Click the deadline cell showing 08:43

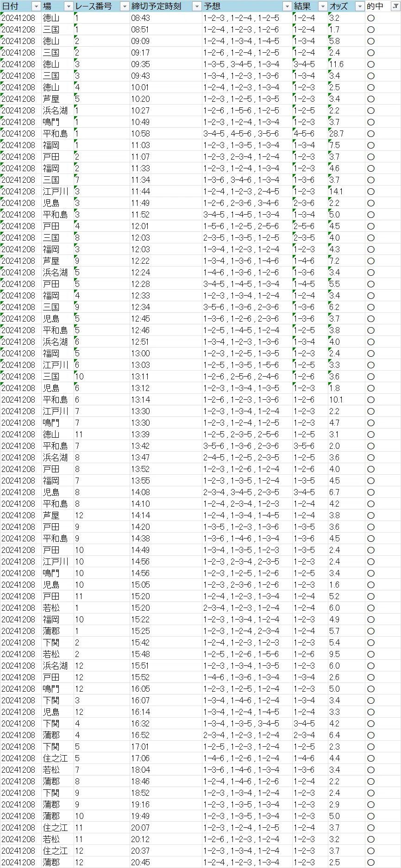pyautogui.click(x=166, y=18)
